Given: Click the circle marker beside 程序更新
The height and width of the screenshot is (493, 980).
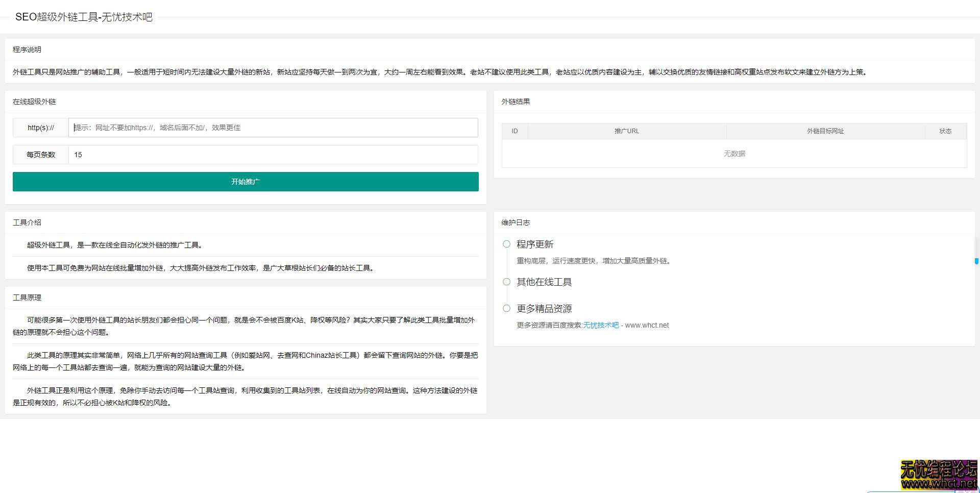Looking at the screenshot, I should point(506,244).
